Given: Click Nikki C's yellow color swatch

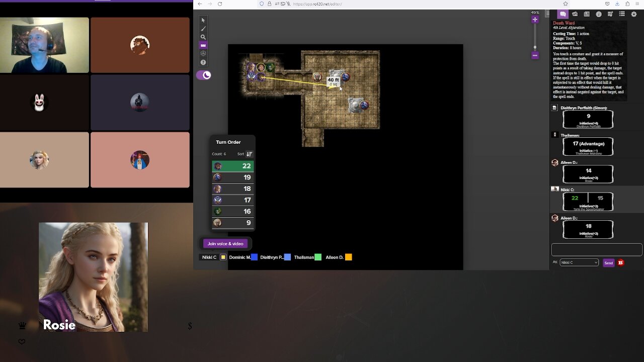Looking at the screenshot, I should [x=223, y=257].
